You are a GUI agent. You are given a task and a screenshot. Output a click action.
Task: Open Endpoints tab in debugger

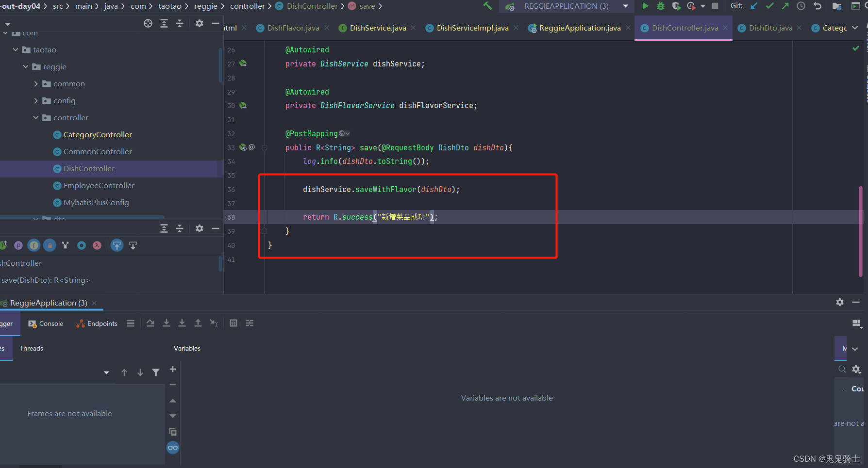tap(97, 323)
